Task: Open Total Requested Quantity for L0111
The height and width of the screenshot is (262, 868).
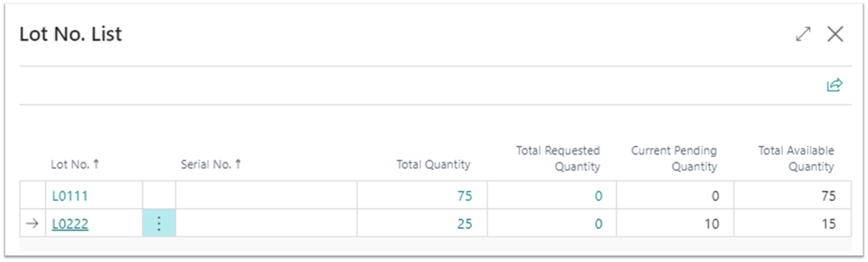Action: (x=598, y=196)
